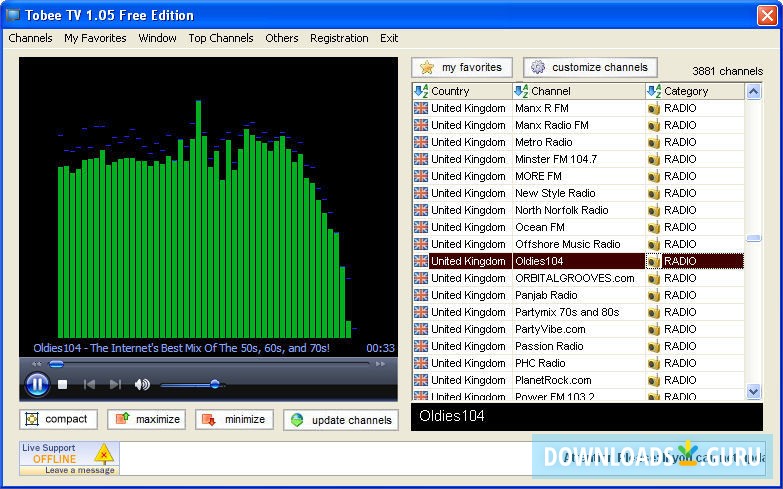This screenshot has width=783, height=489.
Task: Click the my favorites button
Action: point(462,67)
